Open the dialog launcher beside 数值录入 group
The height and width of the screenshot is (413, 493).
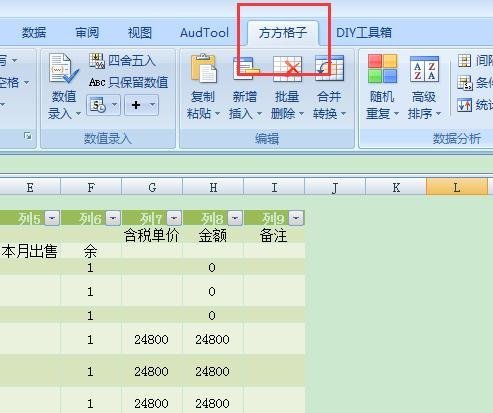[x=28, y=136]
